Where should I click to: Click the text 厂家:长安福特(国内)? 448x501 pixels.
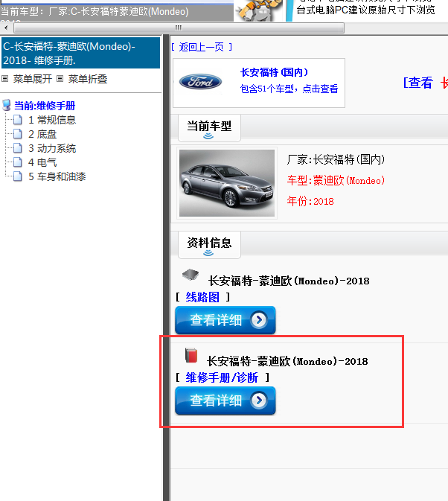coord(336,159)
